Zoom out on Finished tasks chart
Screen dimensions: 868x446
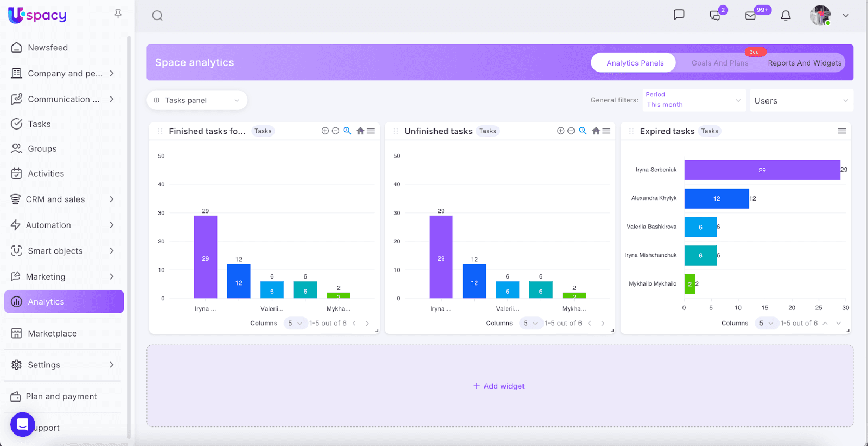tap(335, 131)
